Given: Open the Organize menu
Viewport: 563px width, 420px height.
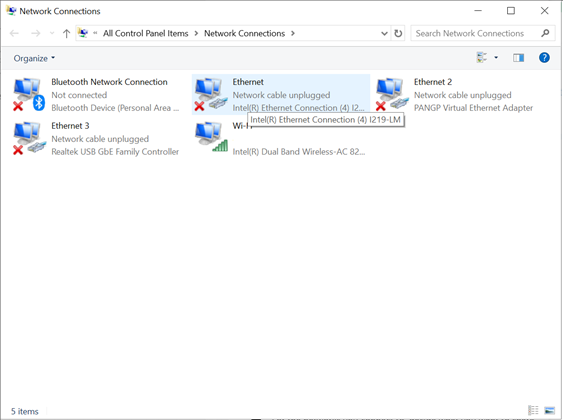Looking at the screenshot, I should 34,58.
